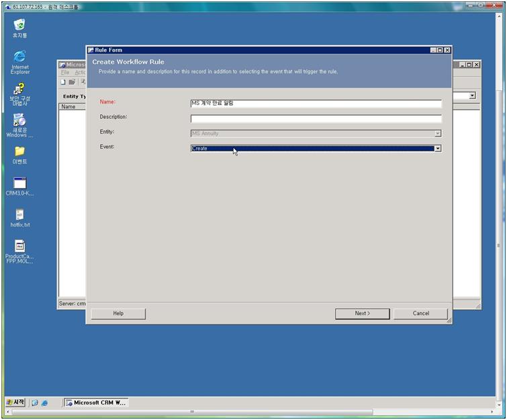Open Entity Type dropdown in background window
The width and height of the screenshot is (507, 420).
click(x=472, y=95)
